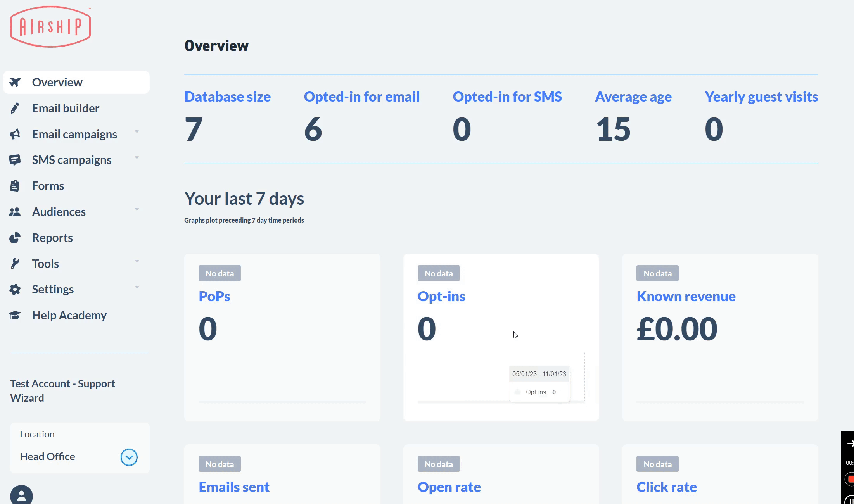Viewport: 854px width, 504px height.
Task: Click the Reports pie chart icon
Action: [x=15, y=238]
